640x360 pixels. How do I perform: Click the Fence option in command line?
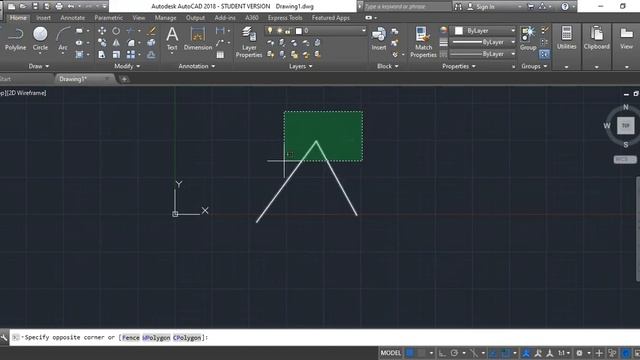131,338
